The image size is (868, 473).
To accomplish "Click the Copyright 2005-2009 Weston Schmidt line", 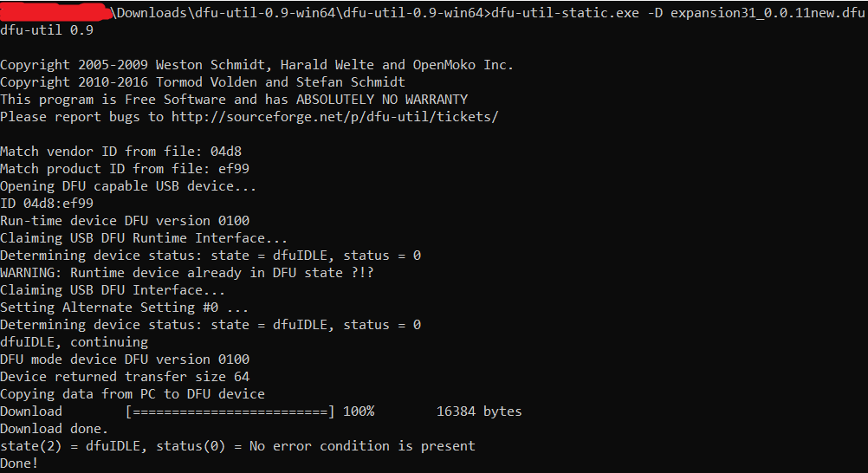I will [256, 65].
